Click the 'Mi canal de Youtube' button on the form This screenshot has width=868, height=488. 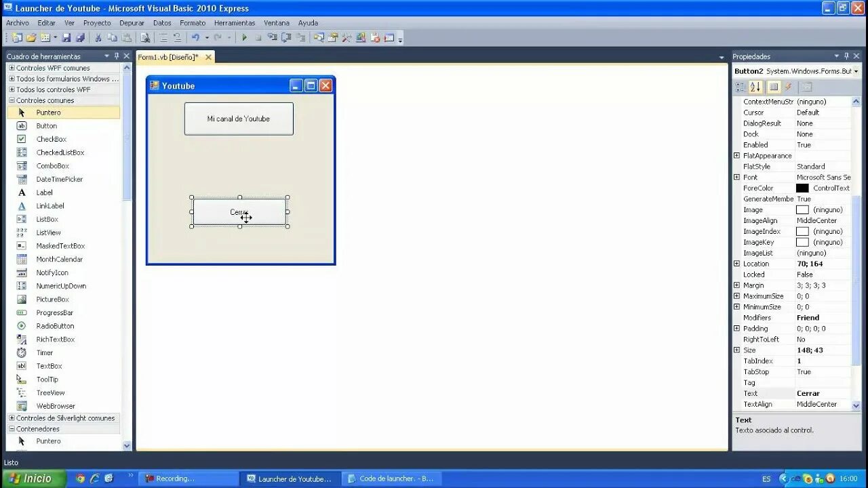coord(239,119)
